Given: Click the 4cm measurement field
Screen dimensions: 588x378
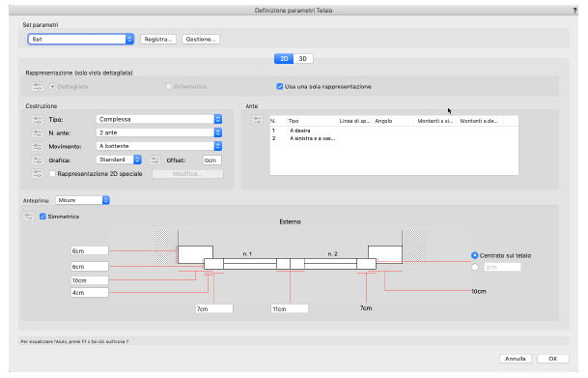Looking at the screenshot, I should (90, 292).
